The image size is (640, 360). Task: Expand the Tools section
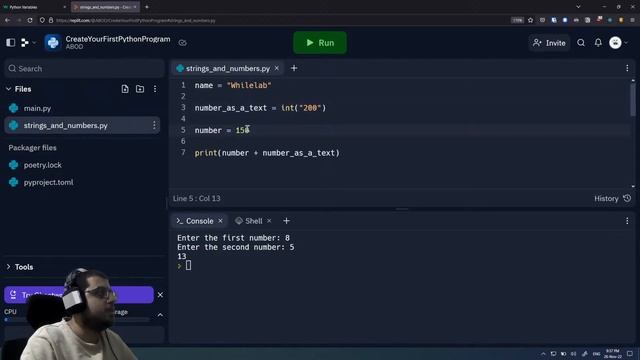pos(20,267)
